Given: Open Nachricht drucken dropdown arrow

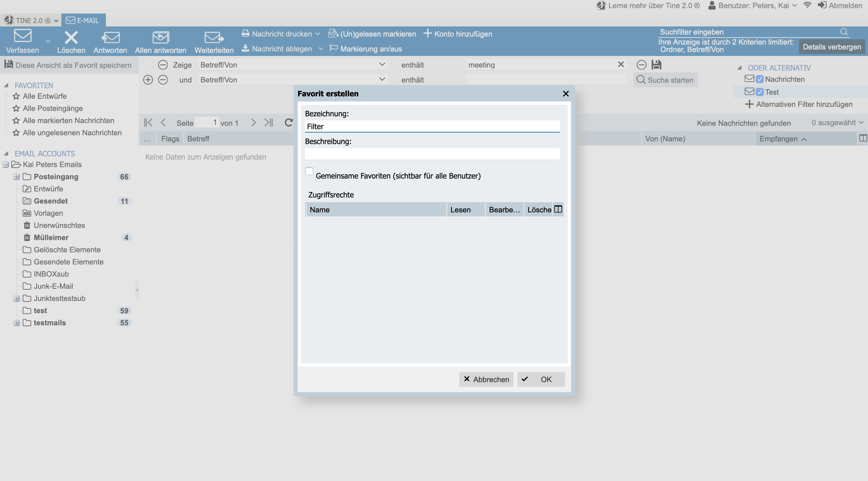Looking at the screenshot, I should 318,34.
